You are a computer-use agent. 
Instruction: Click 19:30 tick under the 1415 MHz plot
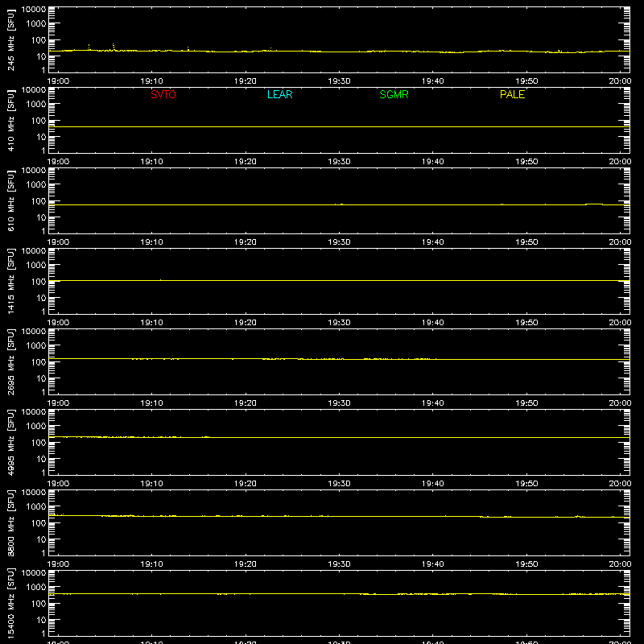pos(339,323)
